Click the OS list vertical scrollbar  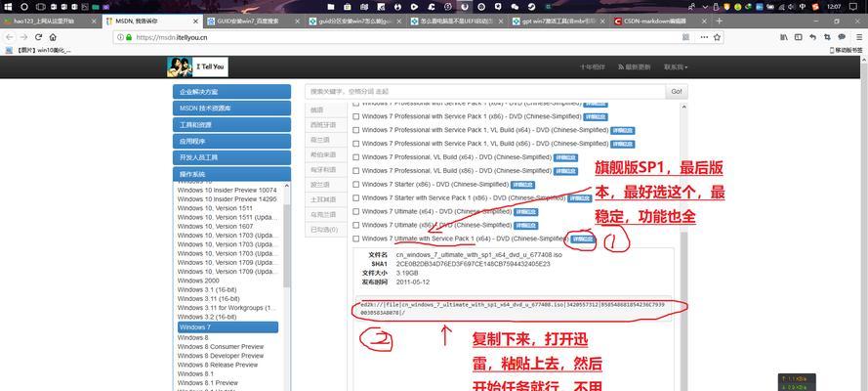click(x=287, y=245)
